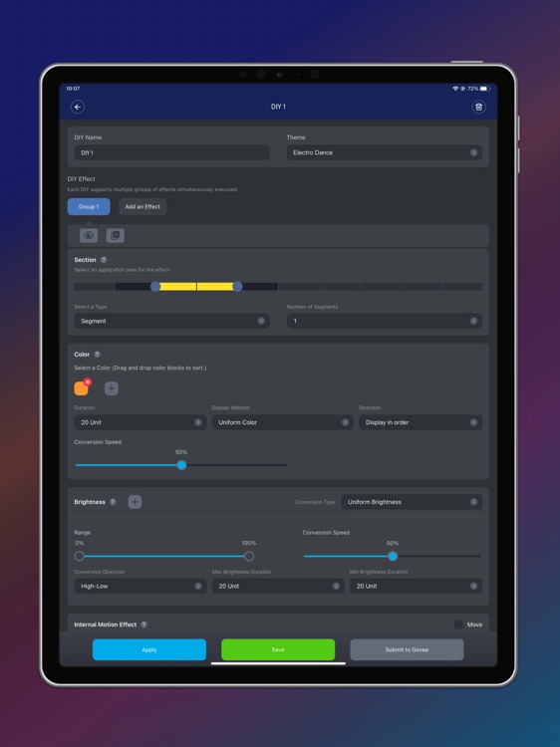Remove the orange color with red X
This screenshot has width=560, height=747.
(88, 382)
